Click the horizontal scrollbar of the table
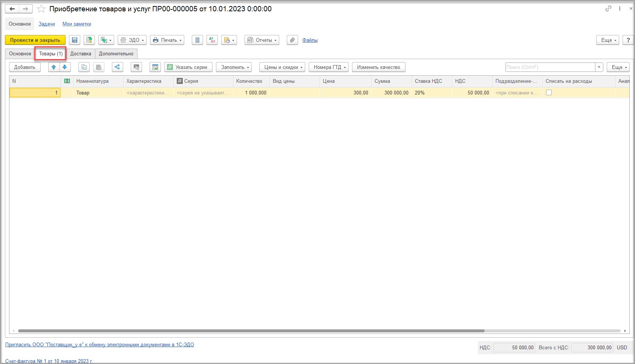 251,331
